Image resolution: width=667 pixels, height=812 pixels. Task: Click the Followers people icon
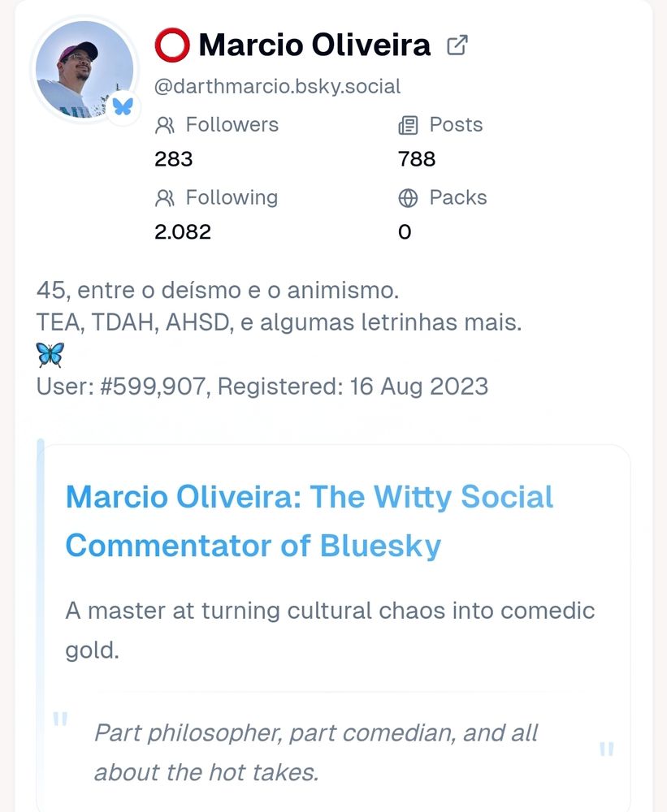tap(165, 125)
